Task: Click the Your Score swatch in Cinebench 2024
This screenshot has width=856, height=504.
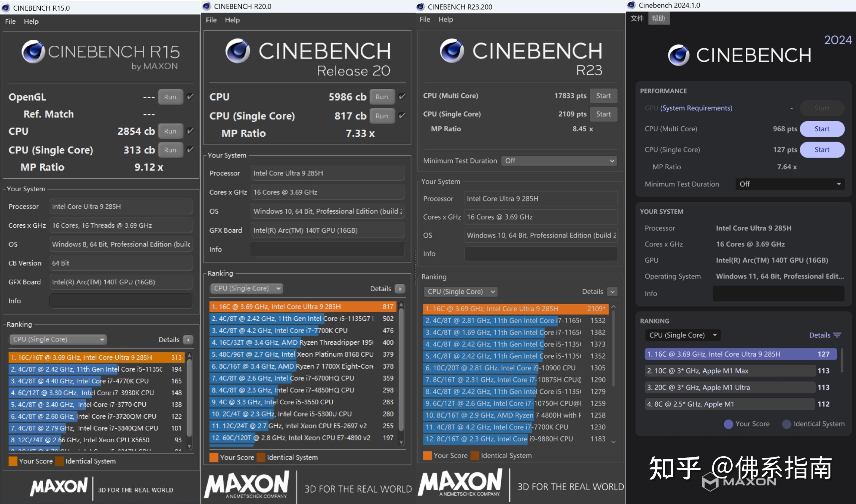Action: (728, 424)
